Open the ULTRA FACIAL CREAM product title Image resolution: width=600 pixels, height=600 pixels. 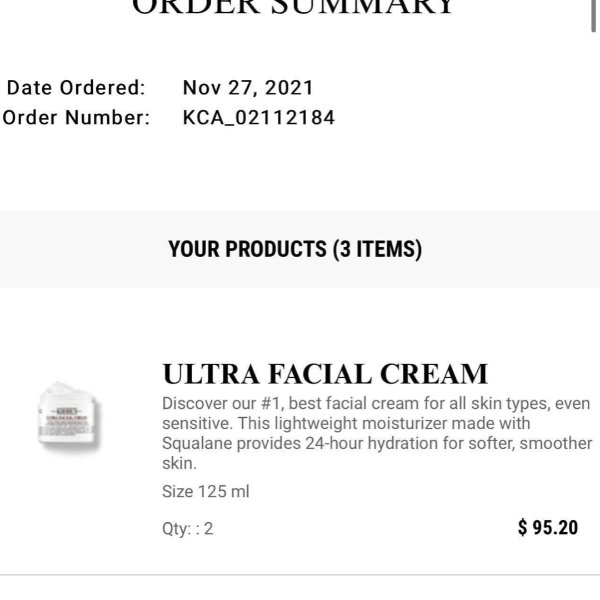coord(325,375)
